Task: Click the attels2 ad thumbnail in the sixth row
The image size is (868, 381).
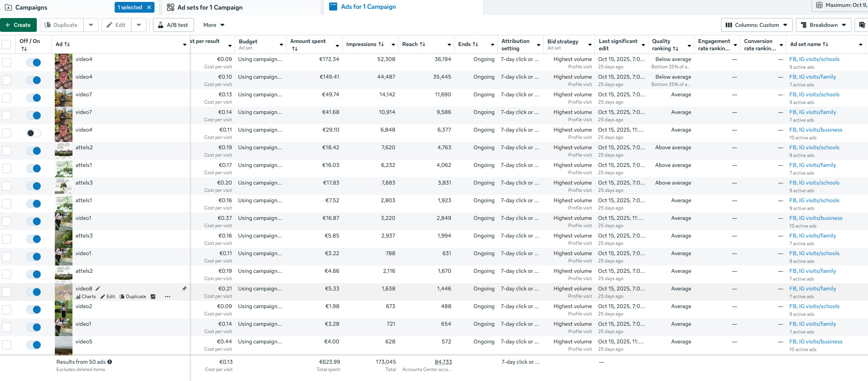Action: (x=63, y=150)
